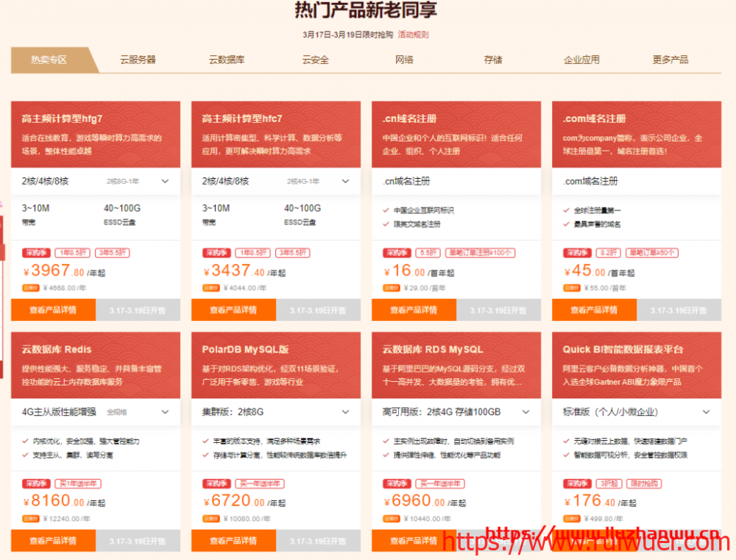Switch to the 云服务器 tab
Screen dimensions: 736x560
coord(138,60)
